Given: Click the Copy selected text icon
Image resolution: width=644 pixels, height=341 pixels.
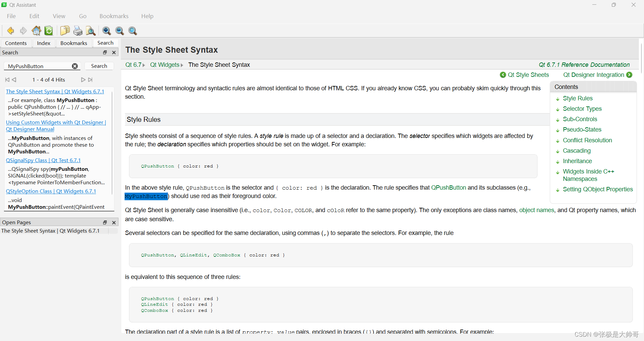Looking at the screenshot, I should [65, 31].
